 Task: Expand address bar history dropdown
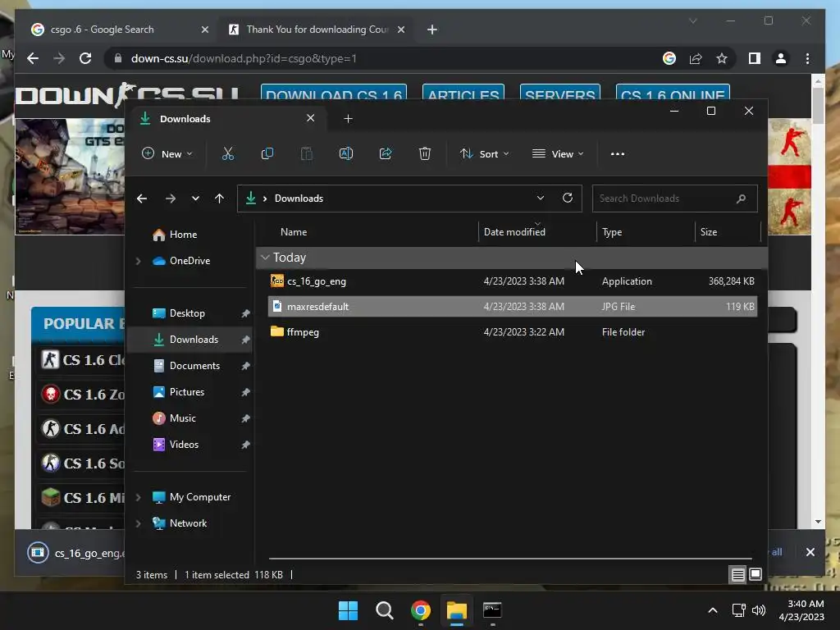pyautogui.click(x=541, y=199)
